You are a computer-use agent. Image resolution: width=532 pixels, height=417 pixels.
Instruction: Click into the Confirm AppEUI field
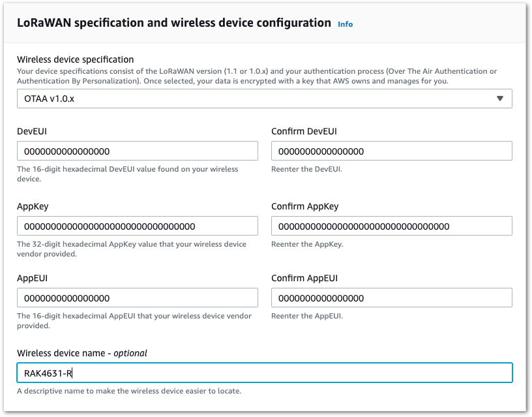[391, 298]
